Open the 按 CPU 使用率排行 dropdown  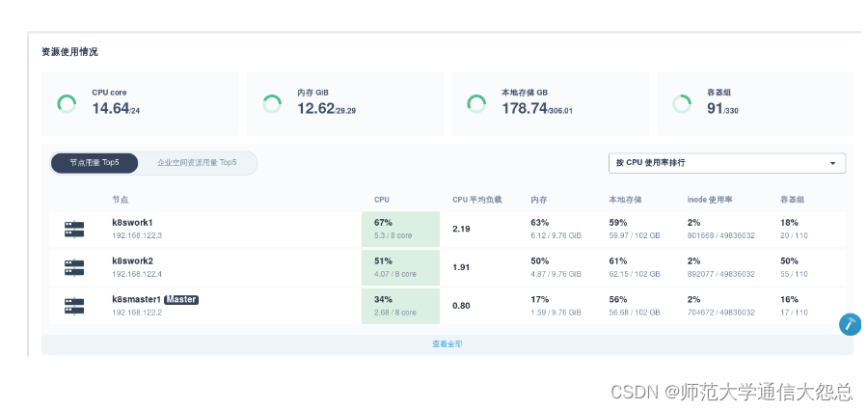coord(727,163)
